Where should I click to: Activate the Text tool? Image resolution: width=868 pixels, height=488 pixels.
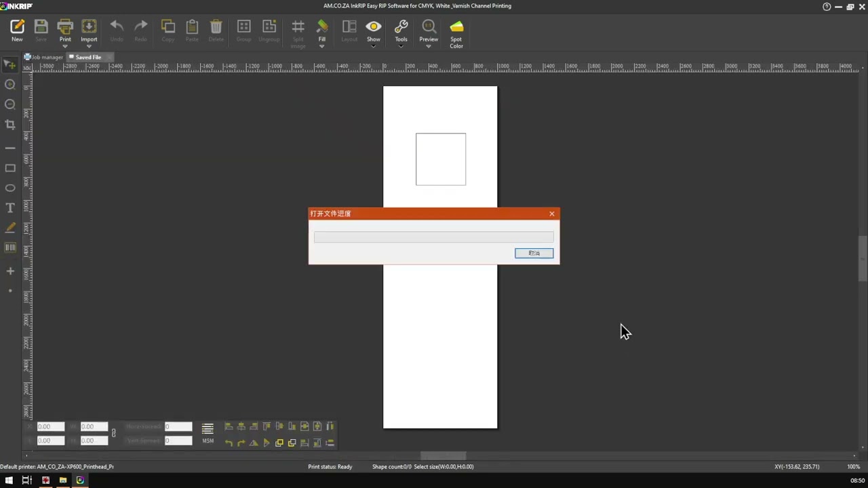pos(10,208)
